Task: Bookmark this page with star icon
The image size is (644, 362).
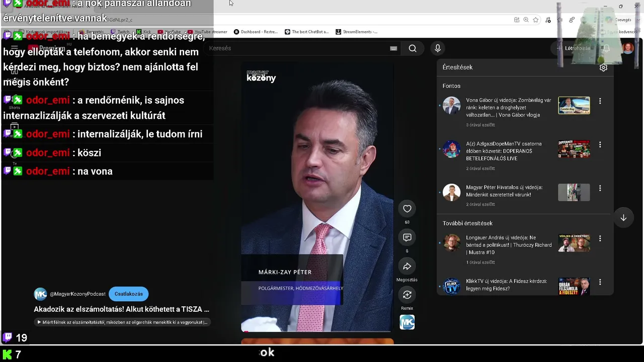Action: point(536,20)
